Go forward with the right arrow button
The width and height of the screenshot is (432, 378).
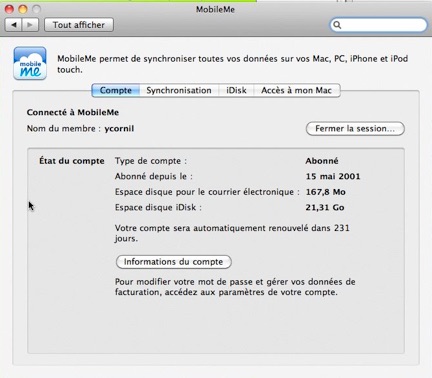[30, 25]
